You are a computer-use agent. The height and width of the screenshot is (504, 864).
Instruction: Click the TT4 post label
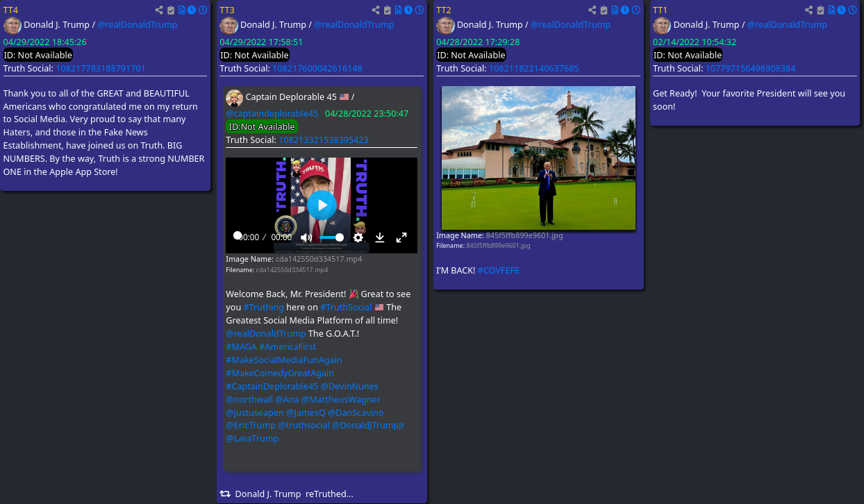coord(10,10)
